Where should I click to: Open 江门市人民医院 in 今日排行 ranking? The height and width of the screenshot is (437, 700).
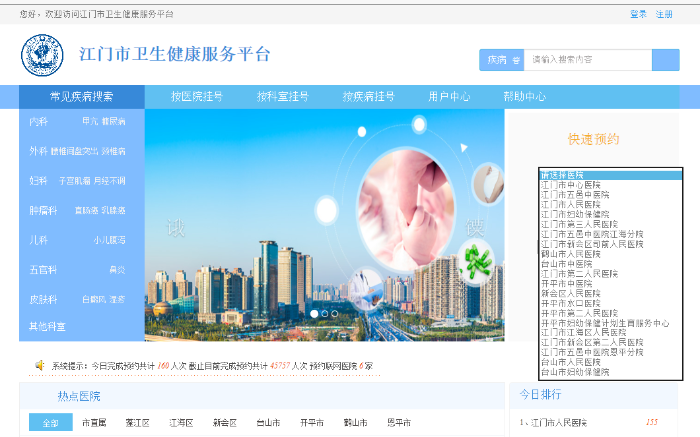tap(558, 422)
